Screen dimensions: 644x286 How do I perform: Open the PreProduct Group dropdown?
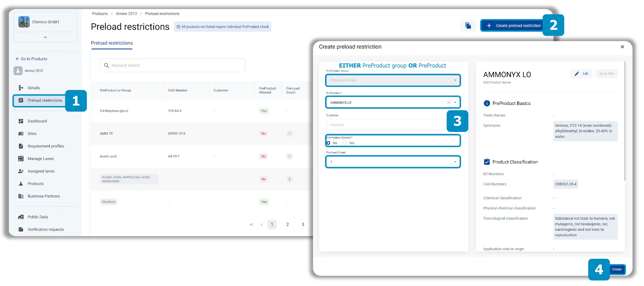tap(393, 80)
